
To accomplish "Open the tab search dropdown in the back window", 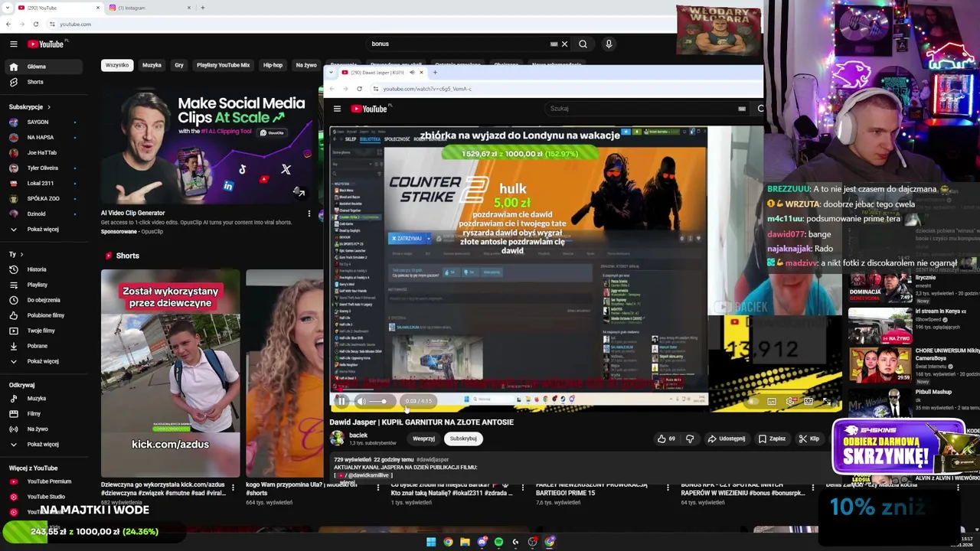I will [8, 8].
